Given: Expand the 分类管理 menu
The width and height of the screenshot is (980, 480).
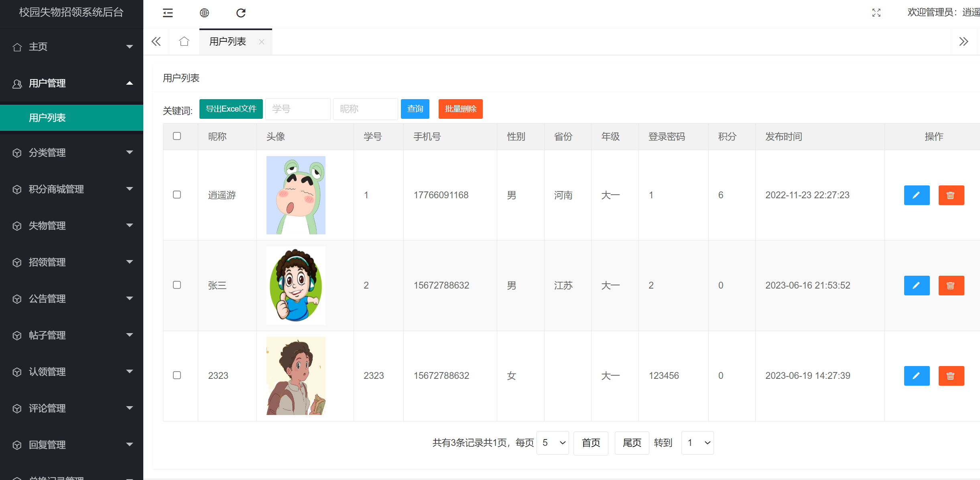Looking at the screenshot, I should (47, 153).
